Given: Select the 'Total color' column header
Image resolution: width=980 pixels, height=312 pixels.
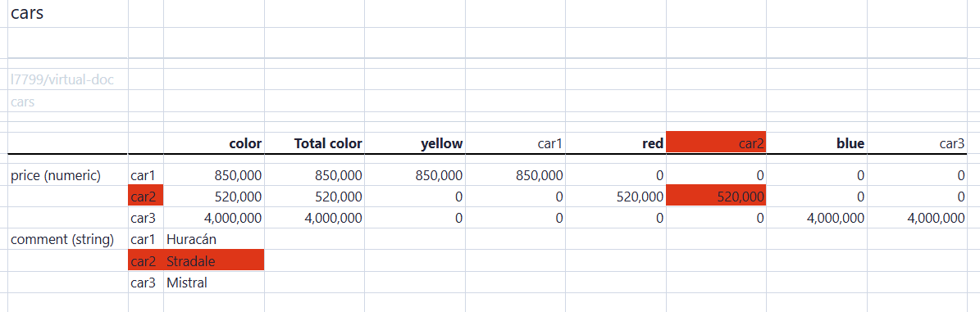Looking at the screenshot, I should click(314, 143).
